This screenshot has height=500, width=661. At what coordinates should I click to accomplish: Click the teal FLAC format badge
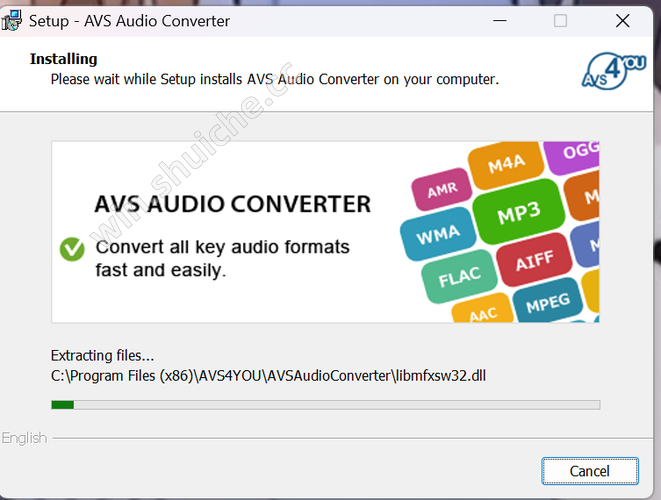tap(459, 276)
